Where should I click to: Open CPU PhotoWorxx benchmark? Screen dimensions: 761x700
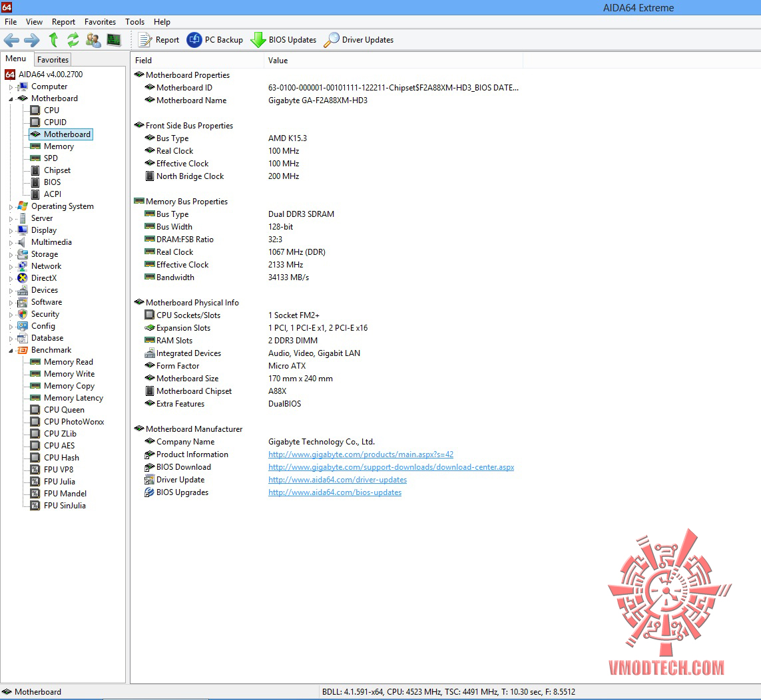click(74, 422)
